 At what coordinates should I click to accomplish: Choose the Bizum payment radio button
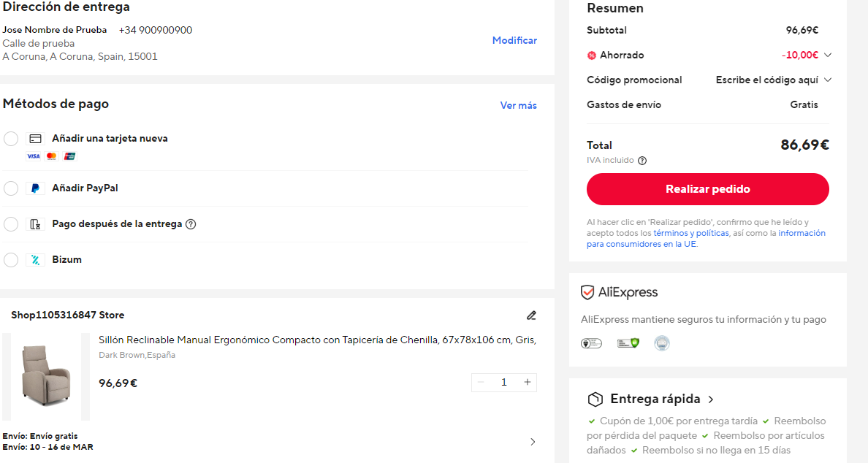[x=11, y=260]
